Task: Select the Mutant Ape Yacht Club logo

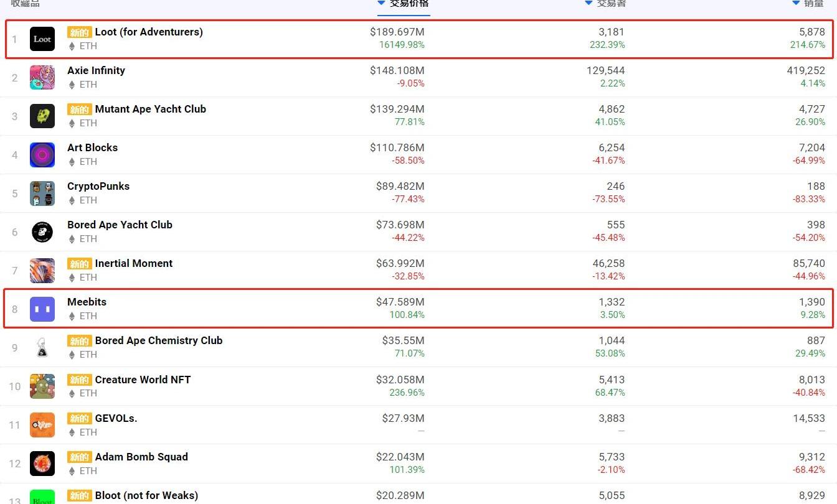Action: (x=42, y=116)
